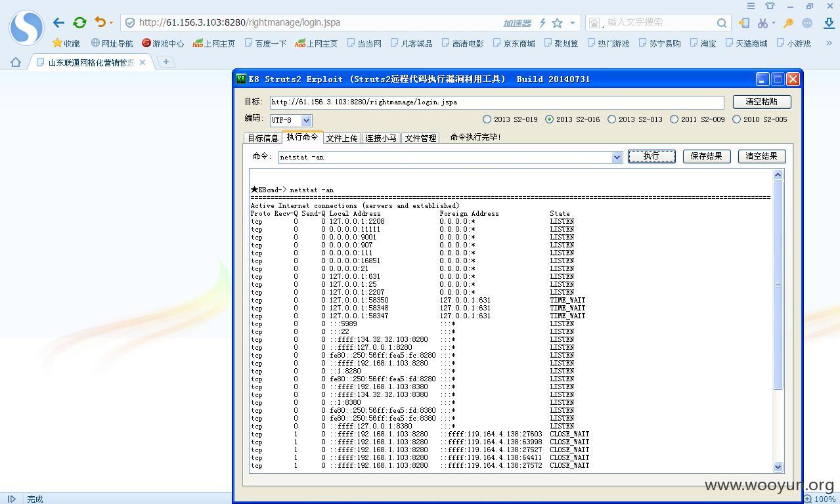Open the undo arrow's dropdown caret
Image resolution: width=840 pixels, height=504 pixels.
111,23
